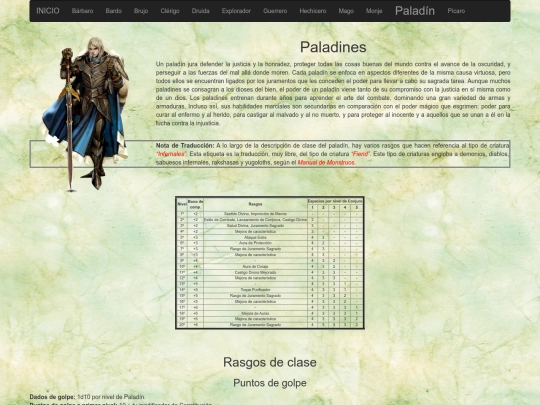Click 'Mejora de Auras' table row

click(x=255, y=313)
